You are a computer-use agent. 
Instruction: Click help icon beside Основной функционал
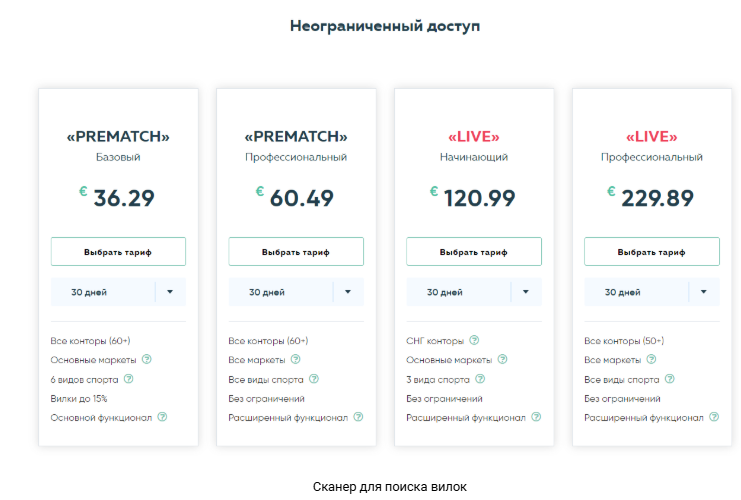[162, 417]
